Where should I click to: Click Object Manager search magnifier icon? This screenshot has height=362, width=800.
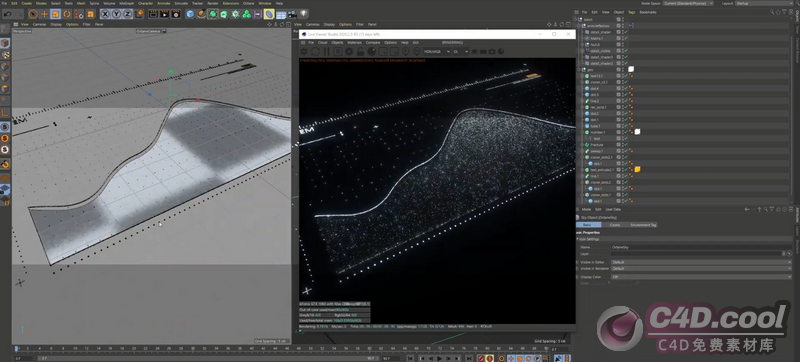coord(772,12)
